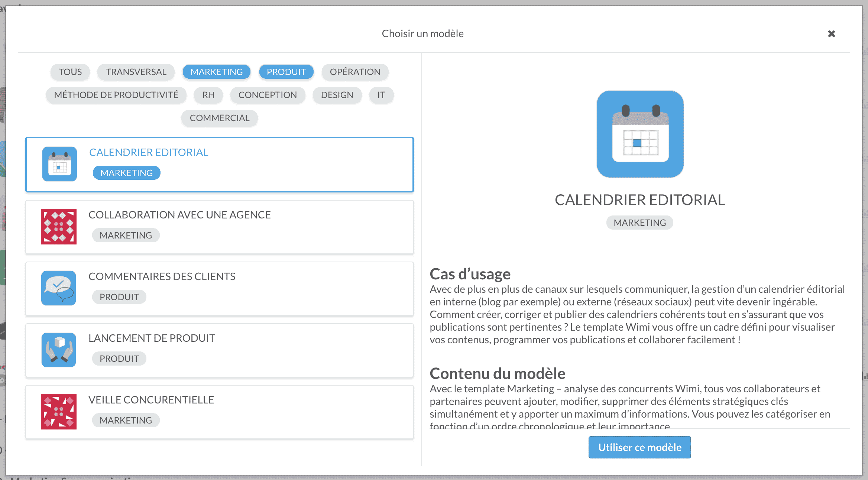Viewport: 868px width, 480px height.
Task: Select the Collaboration avec une Agence icon
Action: (x=58, y=226)
